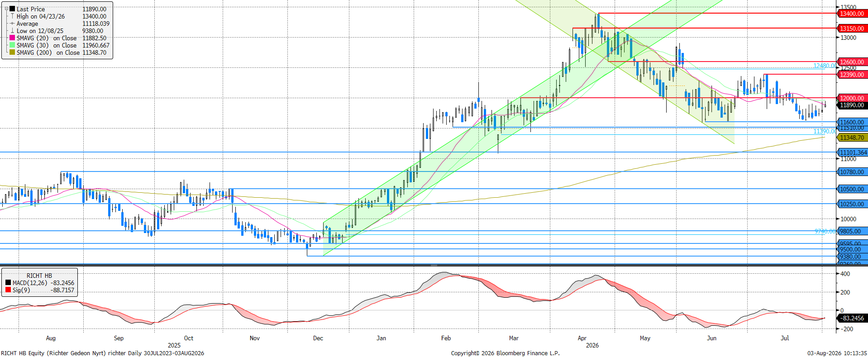
Task: Select the RICHT HB study legend title
Action: coord(39,276)
